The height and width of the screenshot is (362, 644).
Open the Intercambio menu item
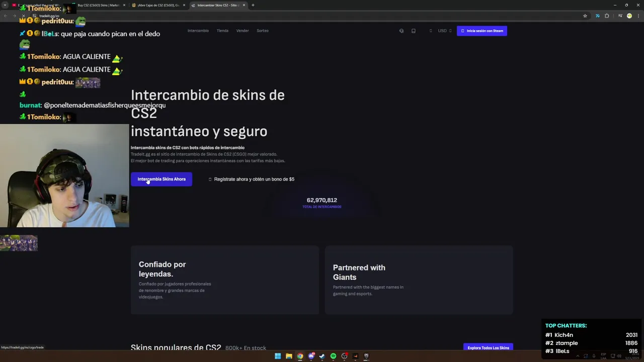(x=198, y=31)
